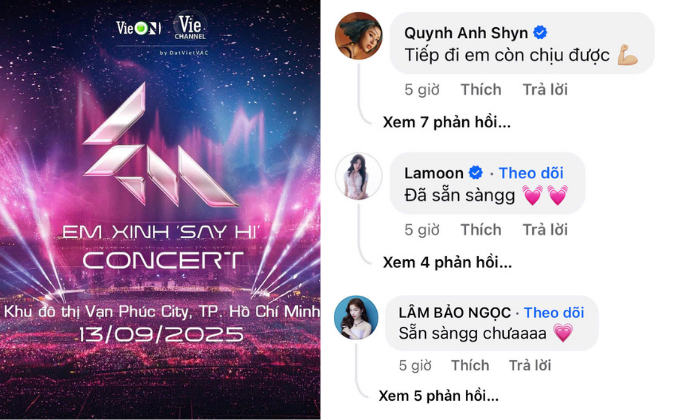Viewport: 700px width, 420px height.
Task: Reply to Lamoon's comment via Trả lời
Action: coord(545,229)
